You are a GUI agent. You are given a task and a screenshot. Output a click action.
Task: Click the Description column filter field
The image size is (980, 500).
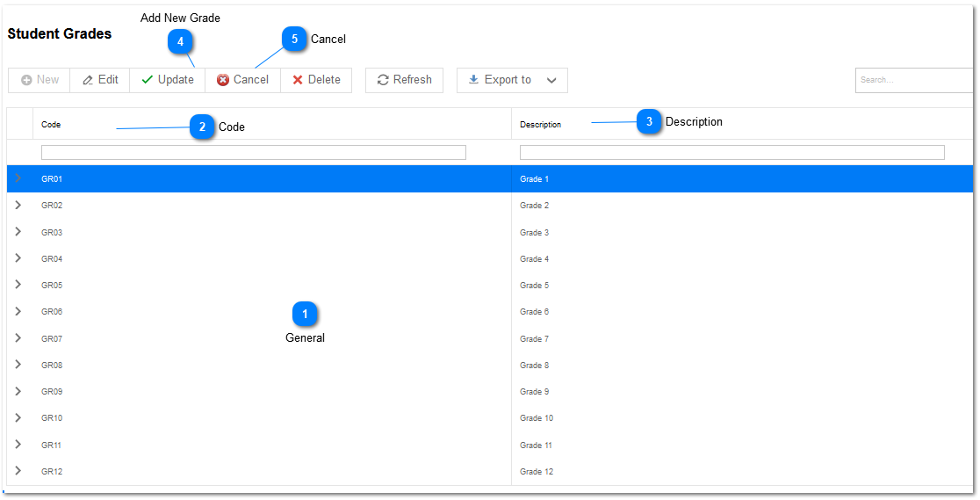coord(731,153)
